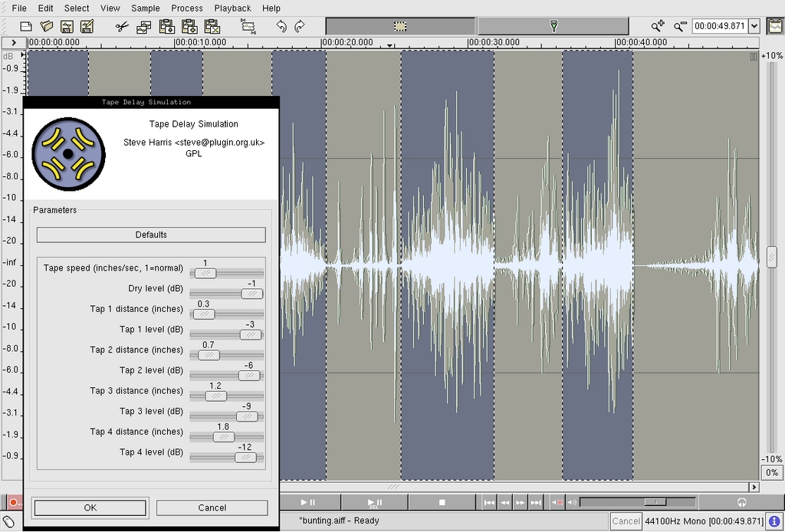Open the Process menu

click(187, 8)
